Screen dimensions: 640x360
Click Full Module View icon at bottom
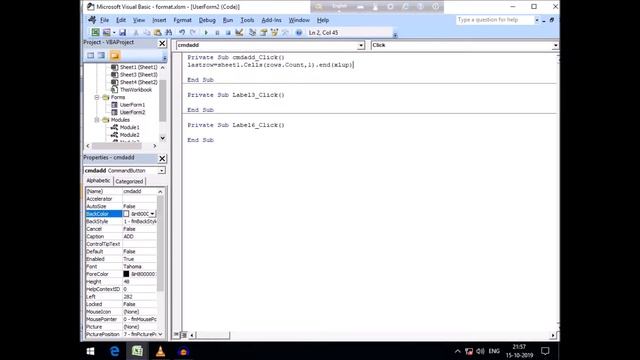point(184,335)
